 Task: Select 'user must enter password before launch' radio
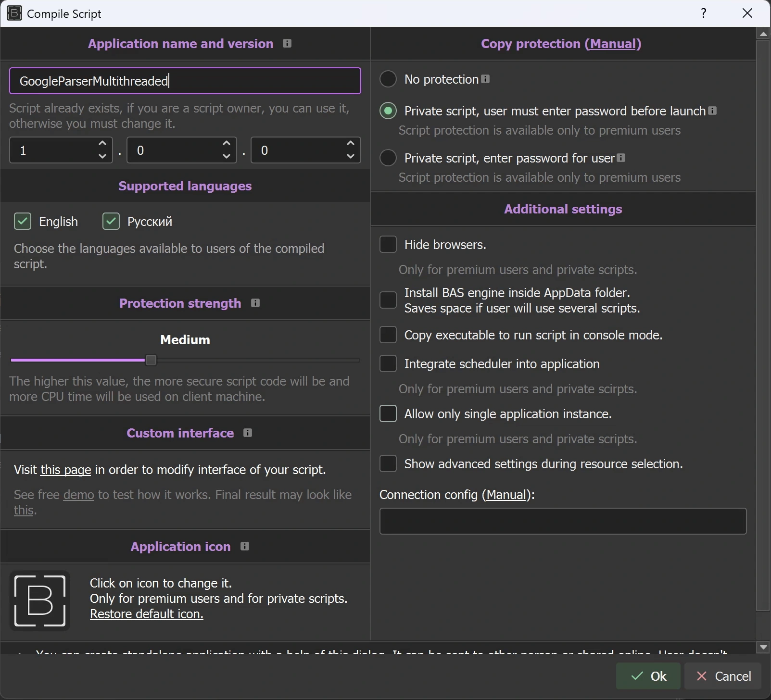[x=388, y=111]
